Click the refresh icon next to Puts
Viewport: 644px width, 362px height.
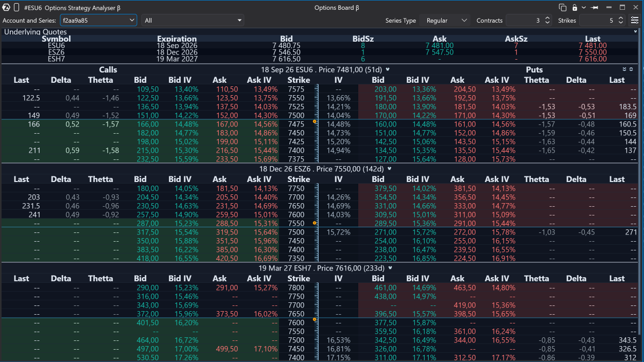point(631,69)
